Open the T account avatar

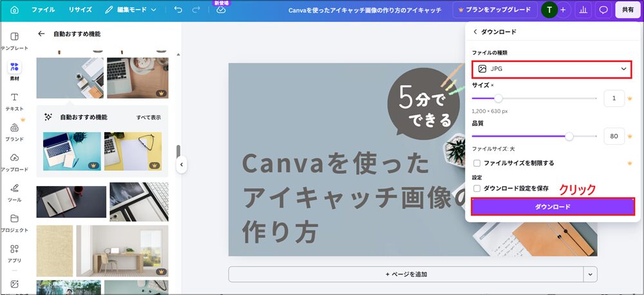coord(549,10)
